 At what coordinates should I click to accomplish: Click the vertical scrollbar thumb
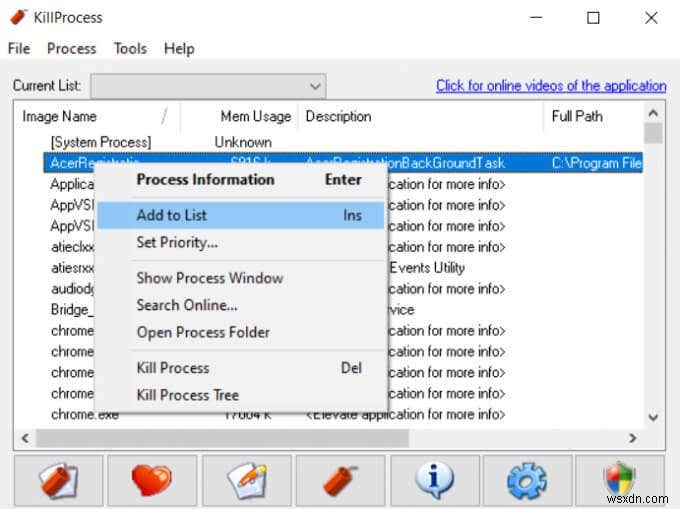click(653, 134)
